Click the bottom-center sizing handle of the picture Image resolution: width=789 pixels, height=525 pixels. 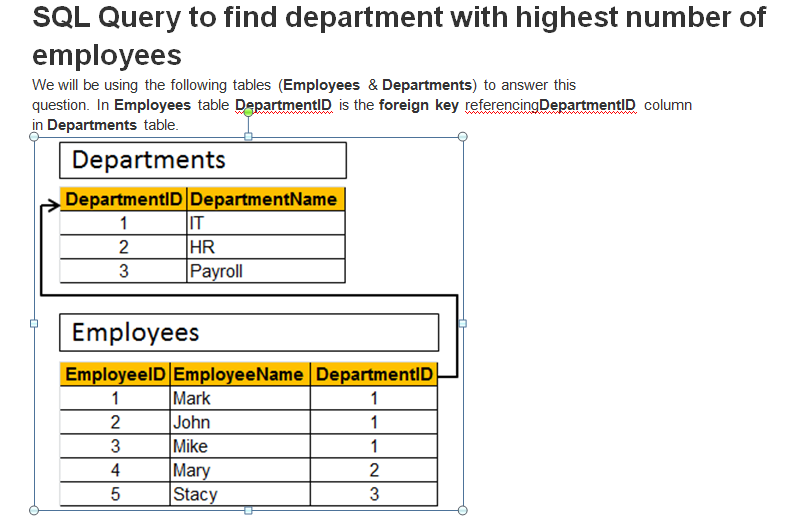pos(248,510)
